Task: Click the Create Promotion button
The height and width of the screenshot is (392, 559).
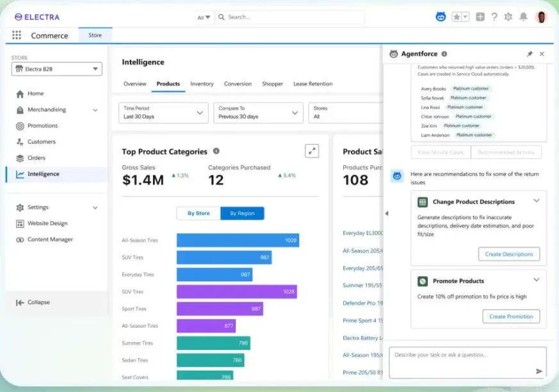Action: click(510, 316)
